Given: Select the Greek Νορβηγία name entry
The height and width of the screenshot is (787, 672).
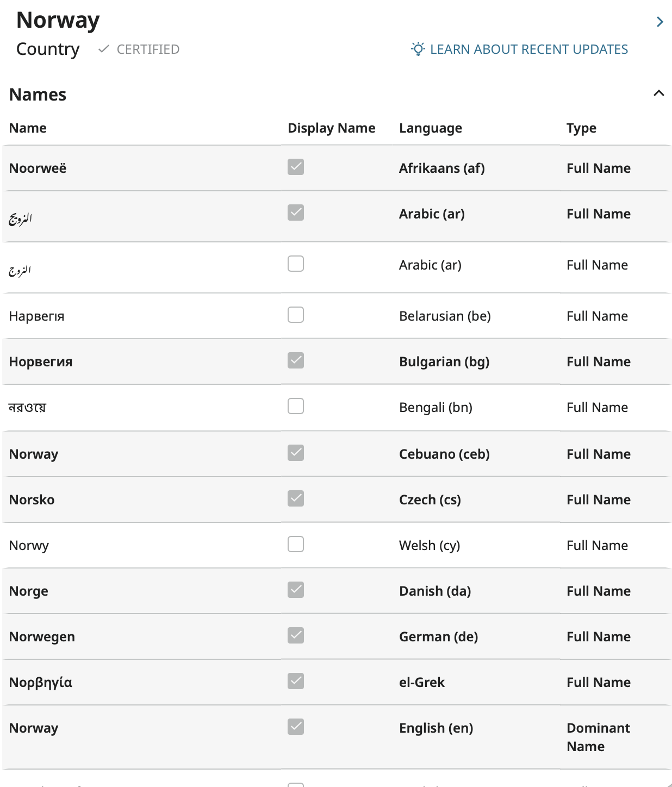Looking at the screenshot, I should tap(41, 683).
